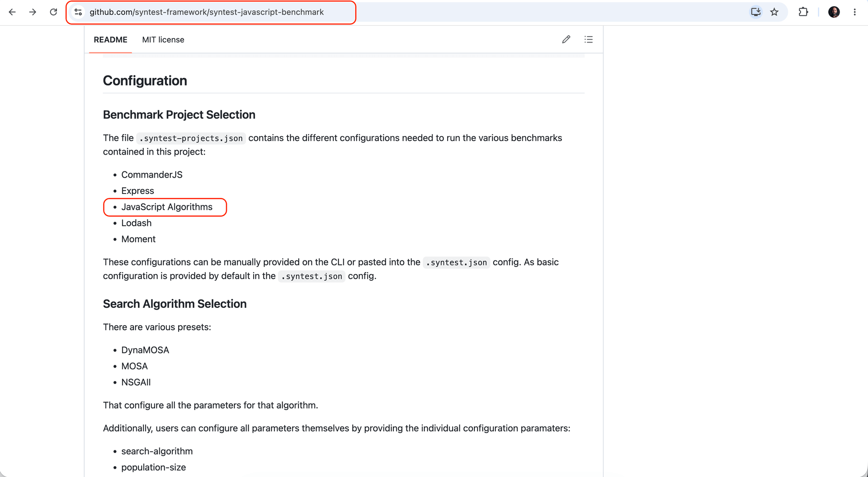Bookmark this page with the star
868x477 pixels.
click(x=774, y=12)
